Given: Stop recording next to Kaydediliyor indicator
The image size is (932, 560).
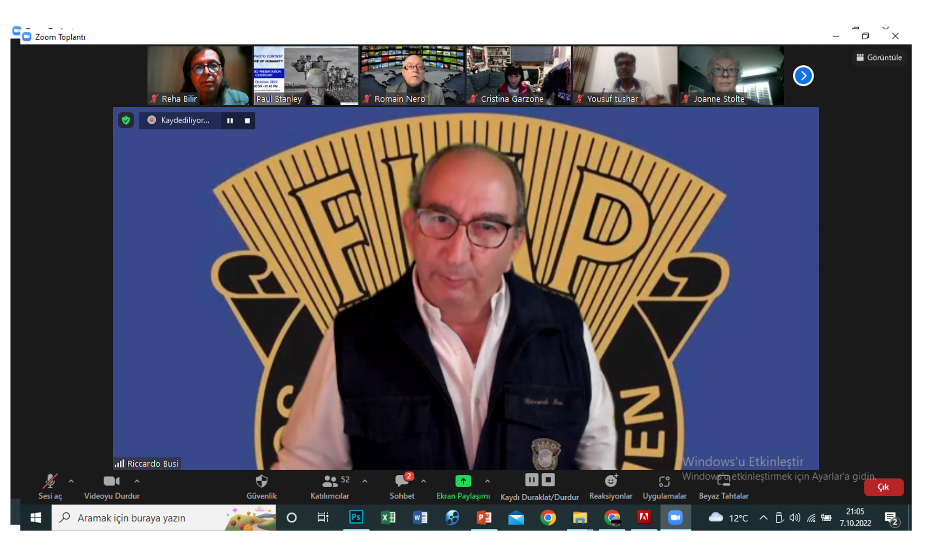Looking at the screenshot, I should (247, 121).
